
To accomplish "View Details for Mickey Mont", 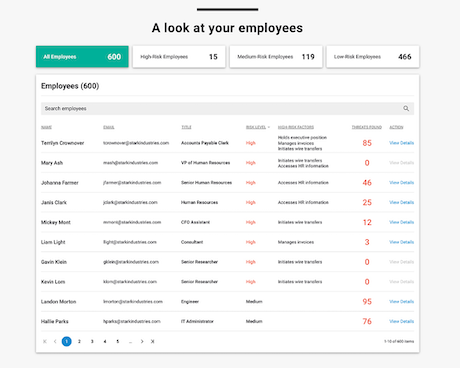I will [402, 222].
